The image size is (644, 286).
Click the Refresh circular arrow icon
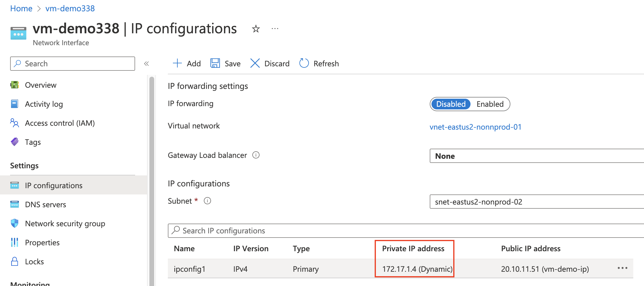(x=304, y=63)
